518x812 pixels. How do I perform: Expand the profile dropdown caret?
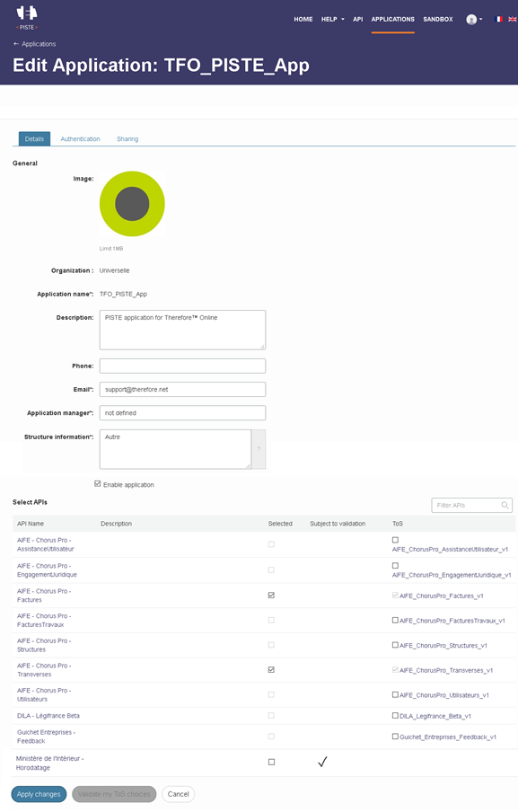pos(482,19)
